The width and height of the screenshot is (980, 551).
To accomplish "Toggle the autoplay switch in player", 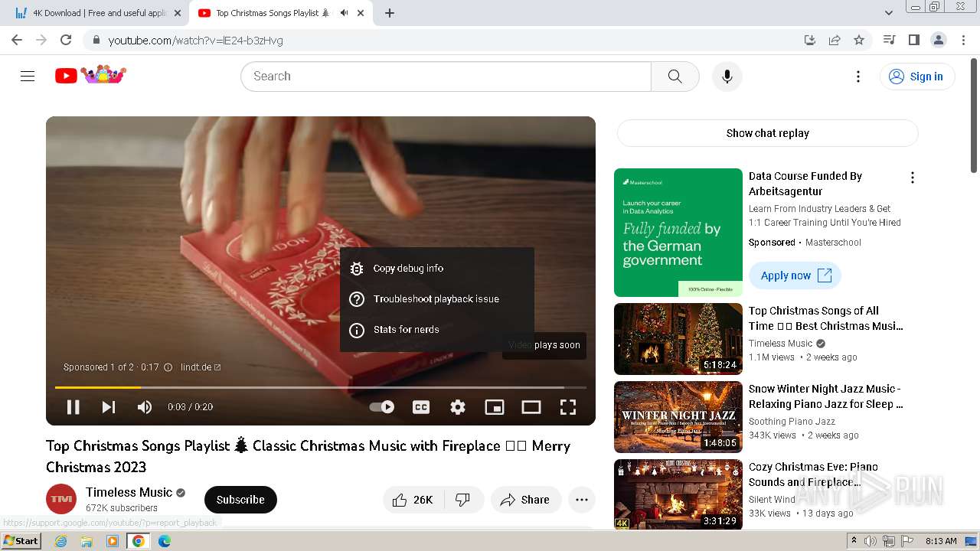I will [x=382, y=407].
